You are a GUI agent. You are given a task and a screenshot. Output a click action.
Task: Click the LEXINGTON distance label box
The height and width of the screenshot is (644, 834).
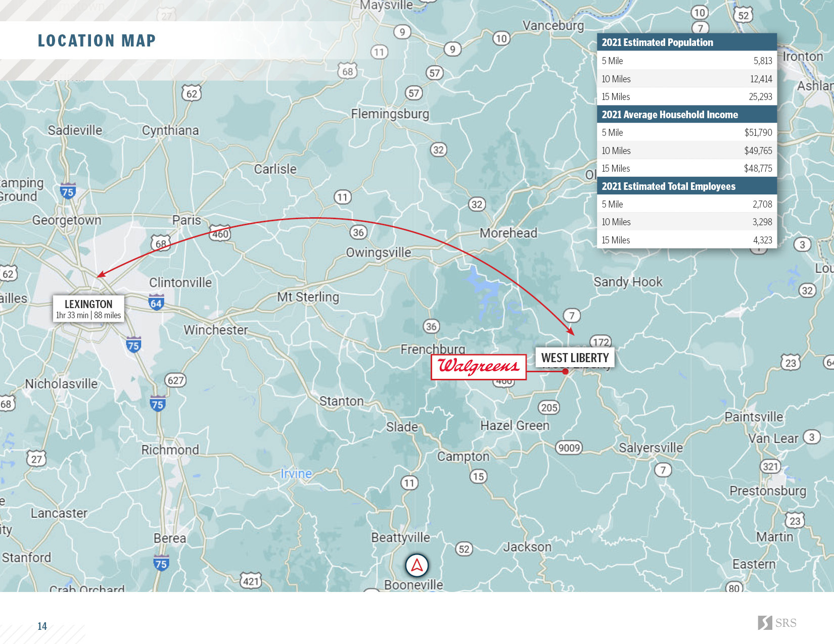coord(88,309)
